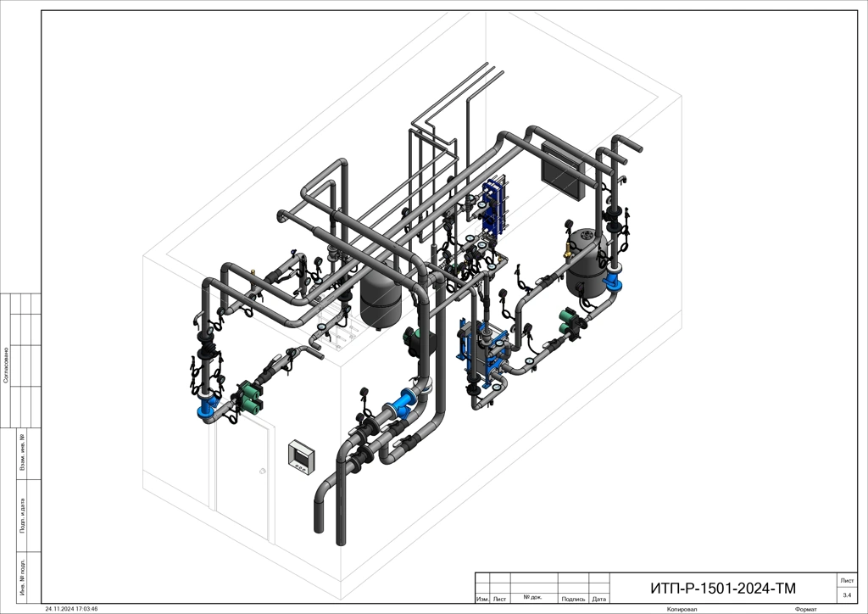
Task: Select the "Взам. инв. №" margin label
Action: pyautogui.click(x=23, y=452)
